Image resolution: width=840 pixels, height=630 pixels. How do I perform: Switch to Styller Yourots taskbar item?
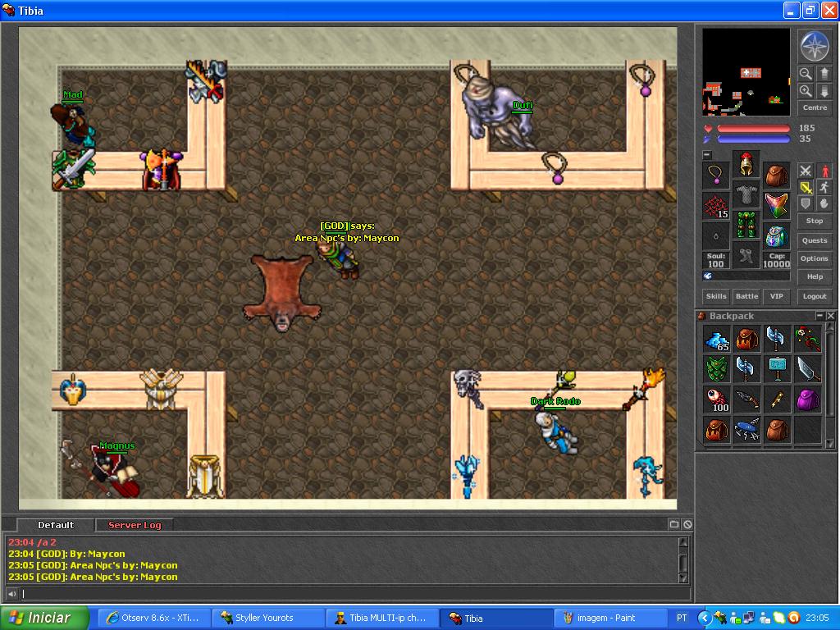coord(267,618)
